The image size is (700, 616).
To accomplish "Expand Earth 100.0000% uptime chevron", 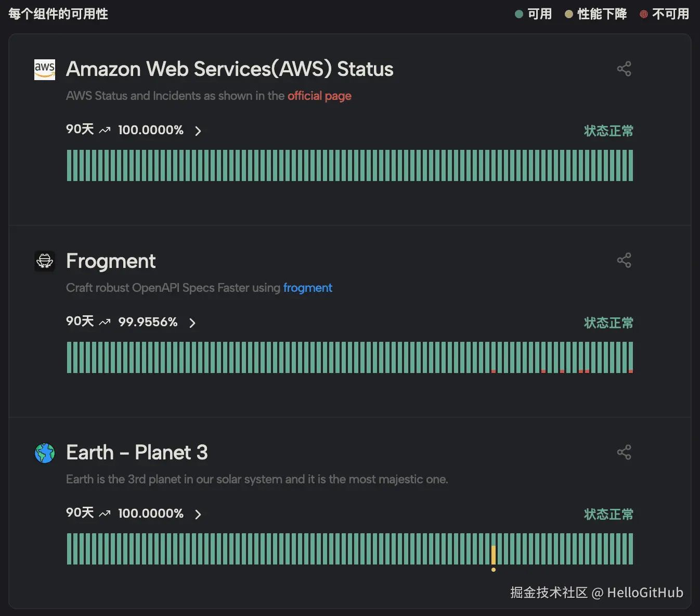I will 198,515.
